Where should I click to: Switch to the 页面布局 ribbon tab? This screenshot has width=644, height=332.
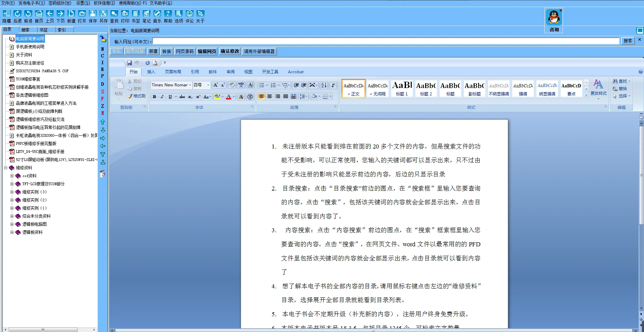pos(173,72)
